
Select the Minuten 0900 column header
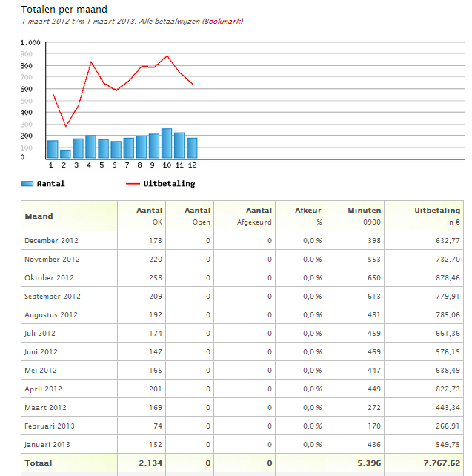pos(355,216)
